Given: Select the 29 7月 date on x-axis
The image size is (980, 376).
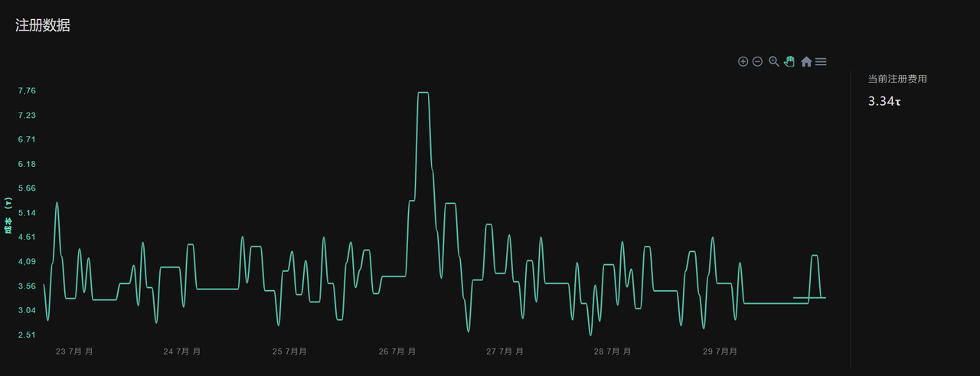Looking at the screenshot, I should tap(720, 351).
